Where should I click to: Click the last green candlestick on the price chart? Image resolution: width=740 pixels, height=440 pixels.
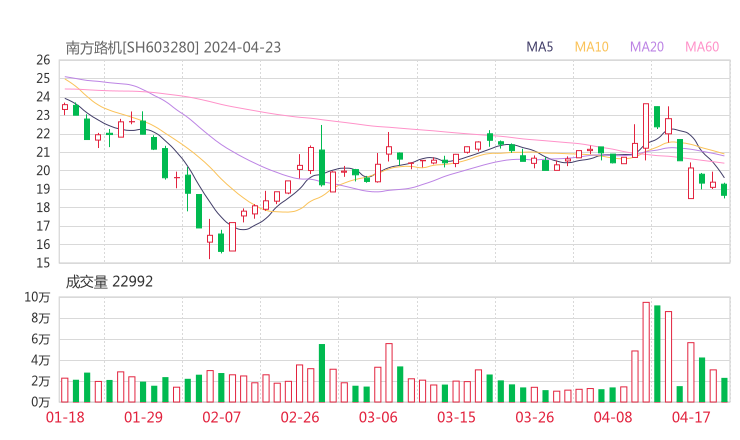(x=724, y=190)
